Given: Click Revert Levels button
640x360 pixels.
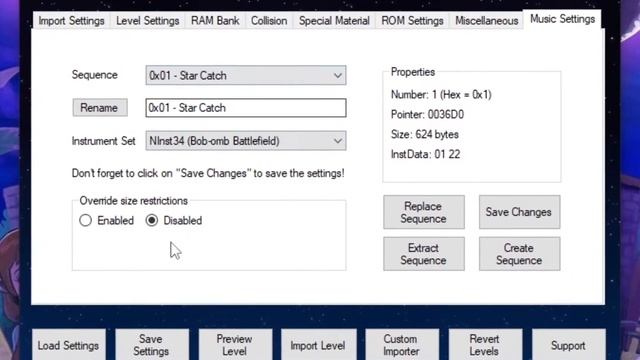Looking at the screenshot, I should [485, 345].
